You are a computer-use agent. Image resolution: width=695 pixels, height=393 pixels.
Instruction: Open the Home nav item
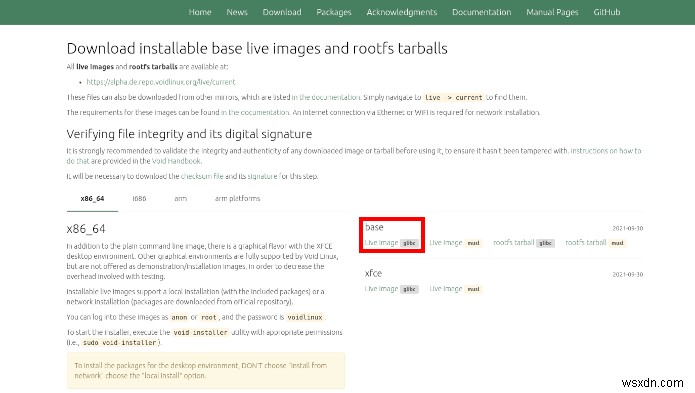(x=200, y=12)
